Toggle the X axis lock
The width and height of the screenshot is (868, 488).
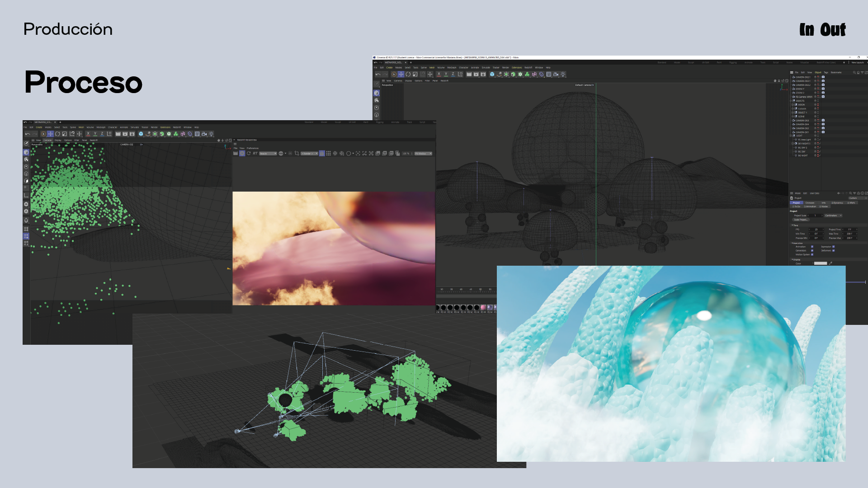(x=439, y=75)
